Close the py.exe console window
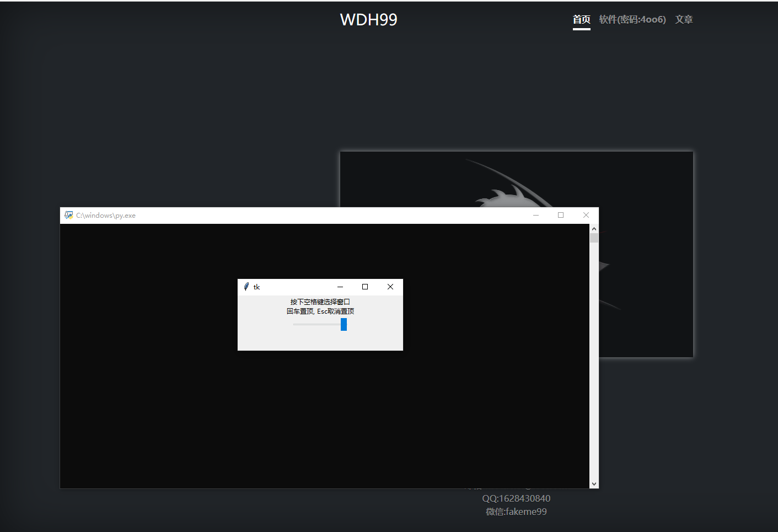Image resolution: width=778 pixels, height=532 pixels. pyautogui.click(x=586, y=215)
